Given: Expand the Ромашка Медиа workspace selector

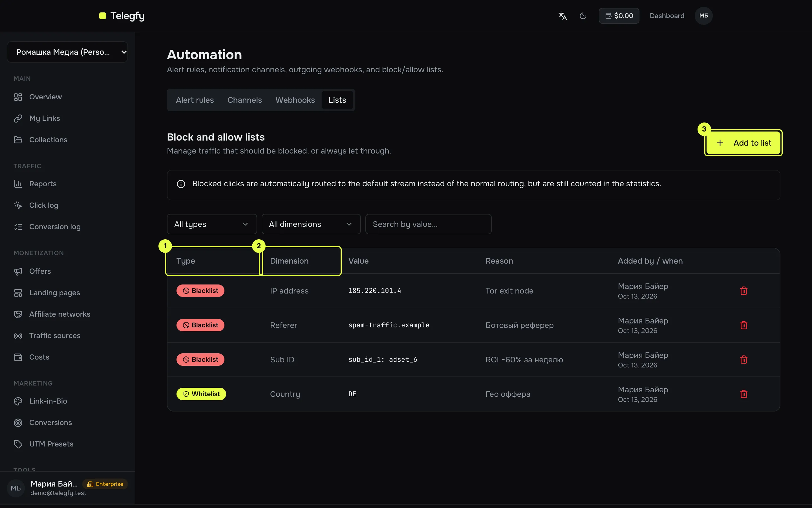Looking at the screenshot, I should click(67, 52).
